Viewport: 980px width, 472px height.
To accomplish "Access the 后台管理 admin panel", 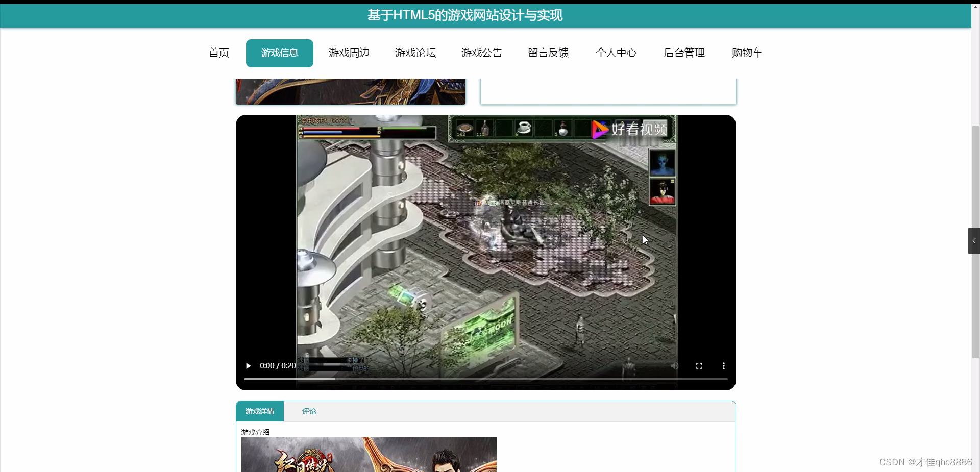I will click(684, 53).
